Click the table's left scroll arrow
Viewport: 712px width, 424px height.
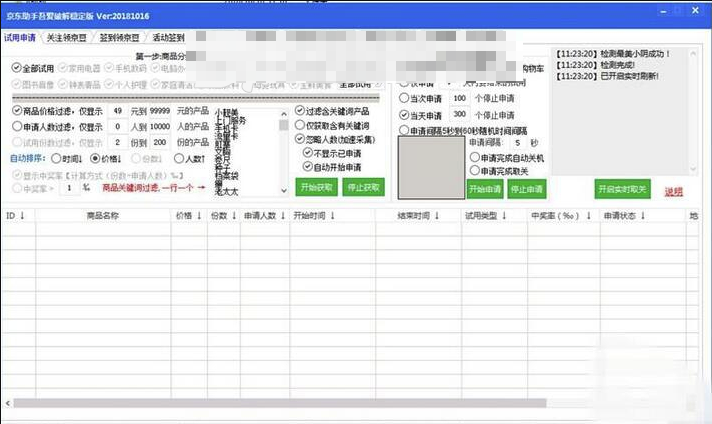pyautogui.click(x=8, y=403)
